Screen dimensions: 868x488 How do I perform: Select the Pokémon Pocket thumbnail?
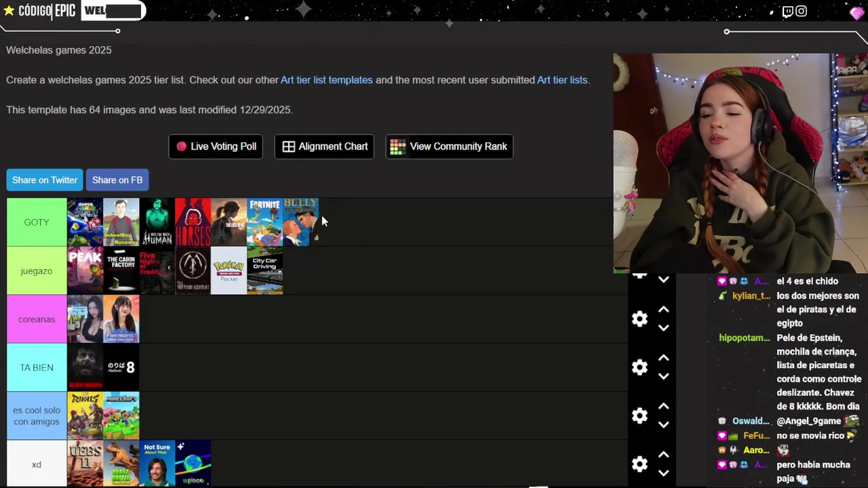point(229,270)
